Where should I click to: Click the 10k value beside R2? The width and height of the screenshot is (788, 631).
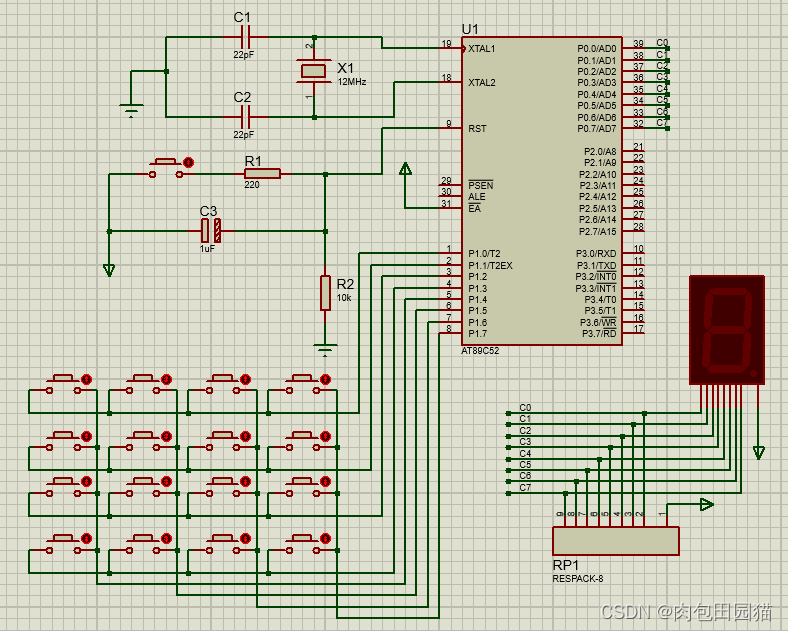344,298
